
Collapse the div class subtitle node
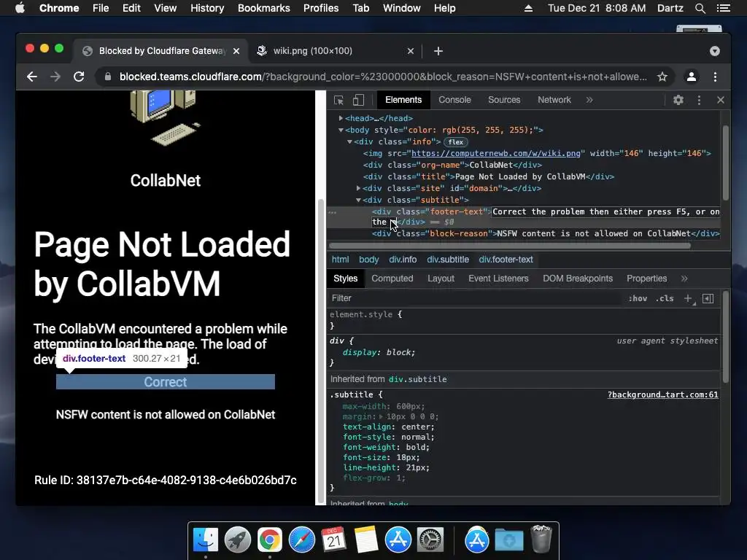(x=358, y=200)
